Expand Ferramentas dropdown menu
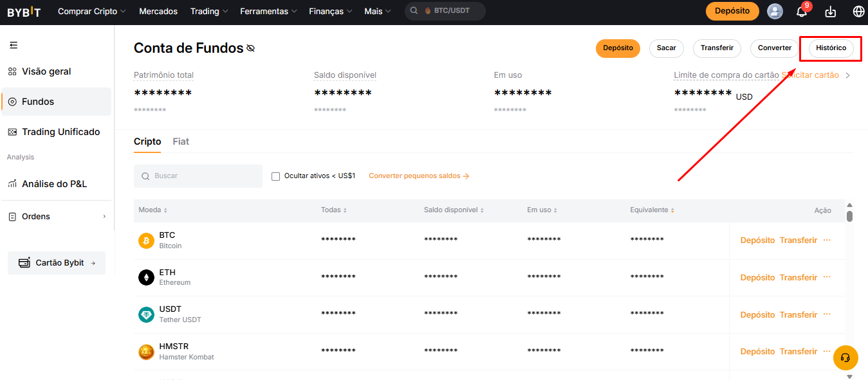The image size is (868, 380). tap(268, 11)
